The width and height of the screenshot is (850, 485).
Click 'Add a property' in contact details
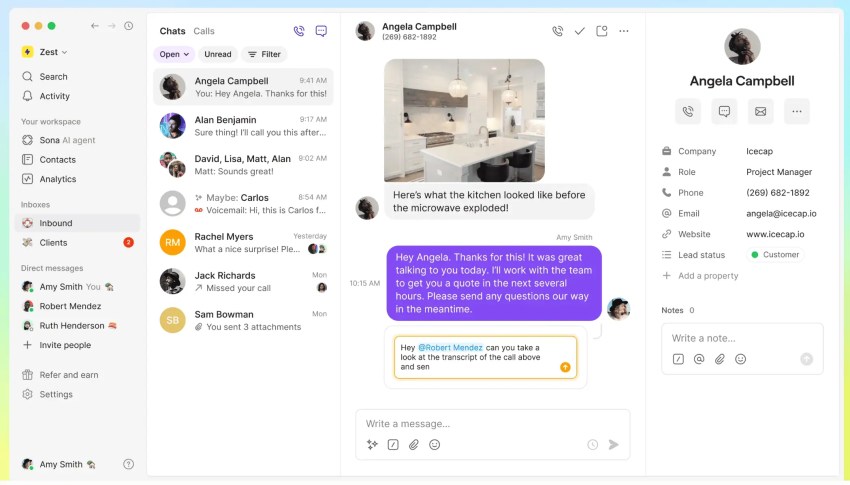[708, 276]
